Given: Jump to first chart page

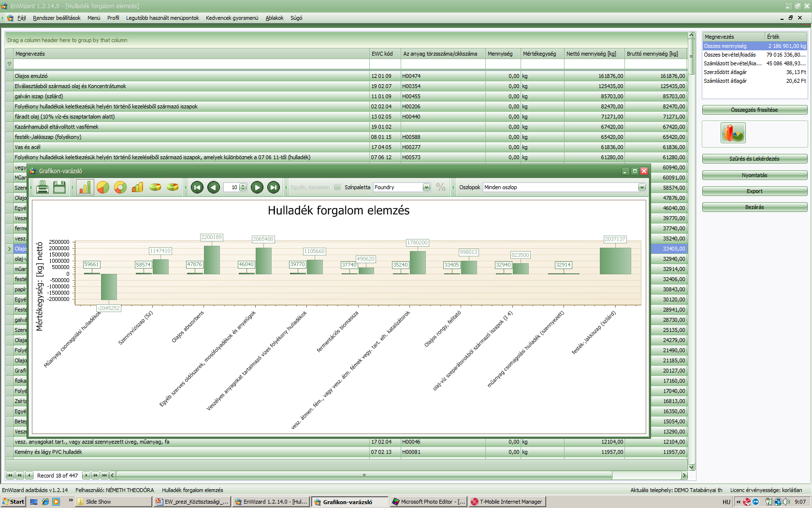Looking at the screenshot, I should pyautogui.click(x=197, y=187).
